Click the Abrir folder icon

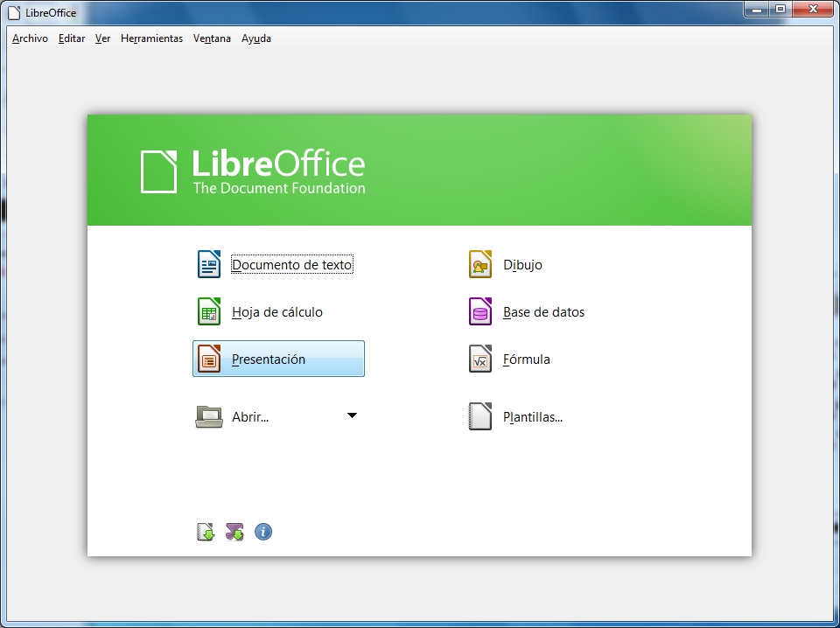208,416
